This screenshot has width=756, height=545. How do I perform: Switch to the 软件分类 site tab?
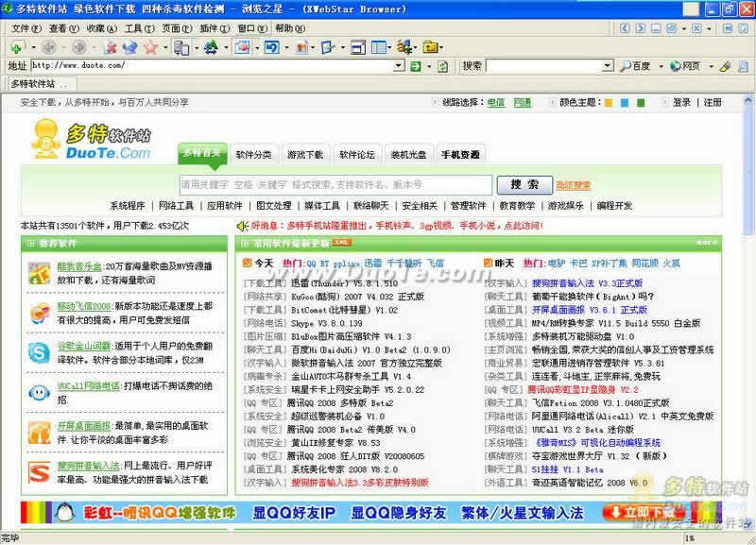pos(253,155)
